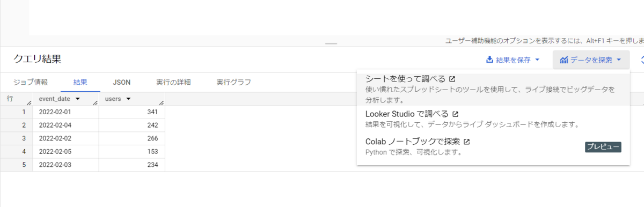Click the panel divider handle above クエリ結果
This screenshot has height=207, width=644.
point(331,43)
